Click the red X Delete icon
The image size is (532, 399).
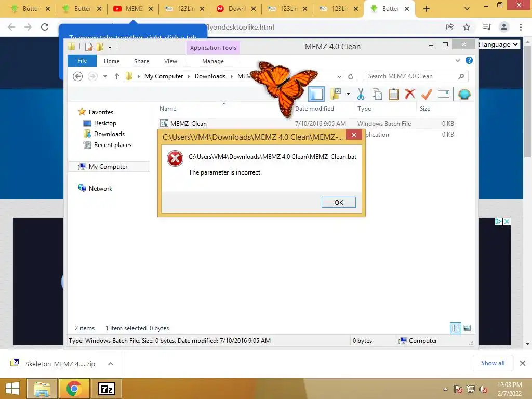(410, 94)
